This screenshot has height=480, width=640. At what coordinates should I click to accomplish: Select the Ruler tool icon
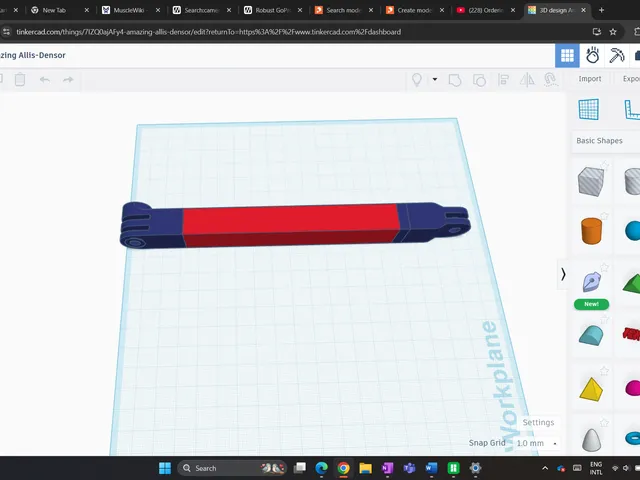point(632,109)
